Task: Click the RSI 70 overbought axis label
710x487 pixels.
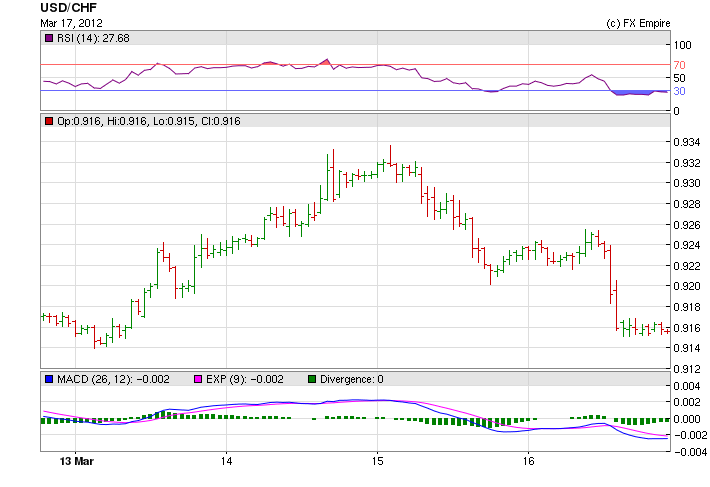Action: coord(679,65)
